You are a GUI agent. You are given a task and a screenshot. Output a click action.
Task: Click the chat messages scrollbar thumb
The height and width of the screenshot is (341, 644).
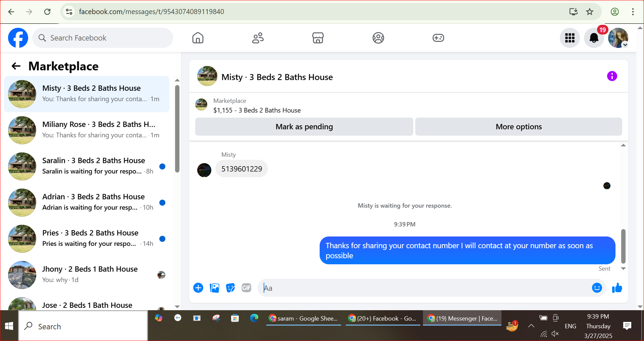(x=623, y=246)
